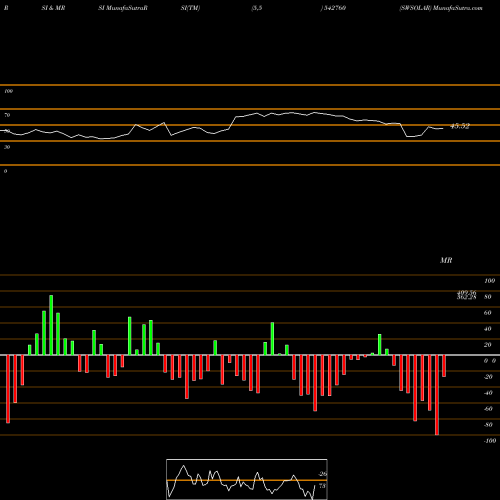Viewport: 500px width, 500px height.
Task: Click the RSI 100 level label at top
Action: [8, 91]
